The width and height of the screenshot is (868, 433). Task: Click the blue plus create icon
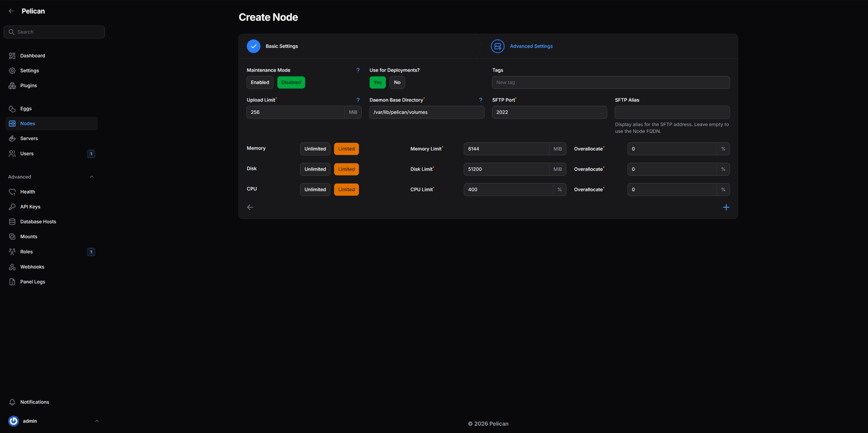726,207
